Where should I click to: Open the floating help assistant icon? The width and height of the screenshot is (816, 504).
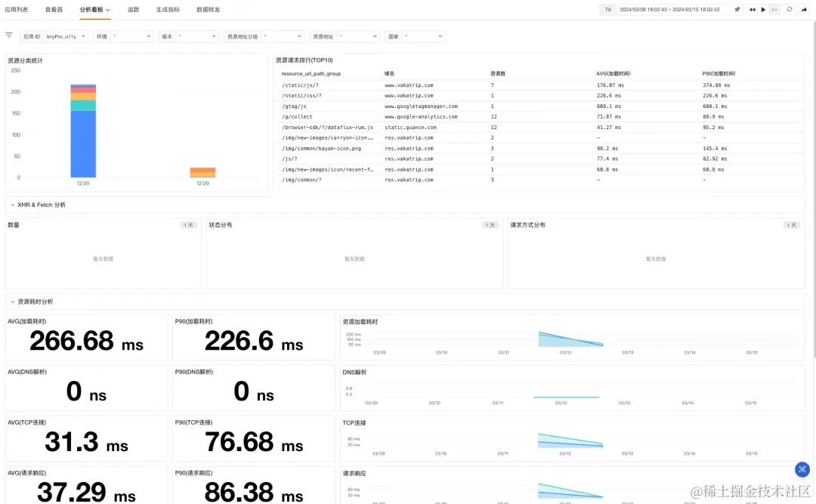[802, 469]
